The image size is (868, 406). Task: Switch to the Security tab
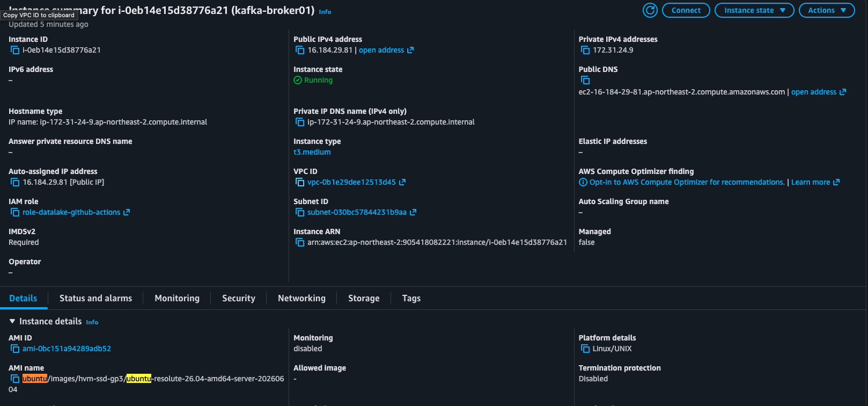point(239,298)
